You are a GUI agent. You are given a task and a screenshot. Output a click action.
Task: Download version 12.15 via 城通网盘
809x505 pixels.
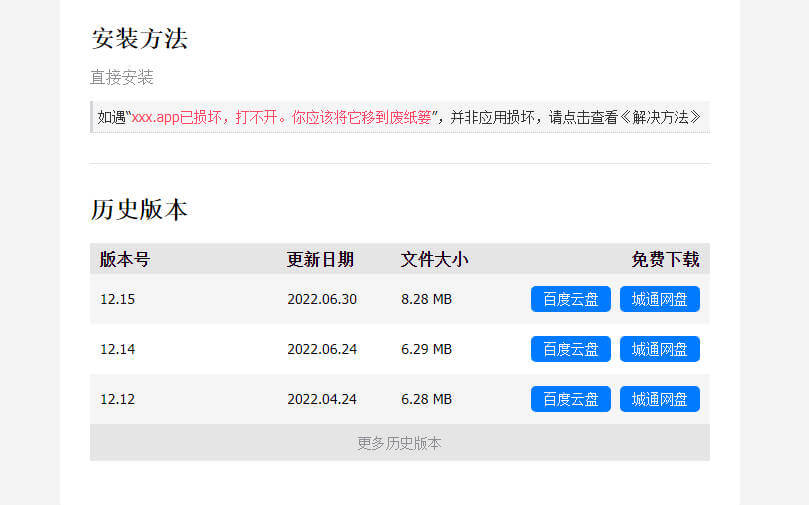[x=660, y=299]
